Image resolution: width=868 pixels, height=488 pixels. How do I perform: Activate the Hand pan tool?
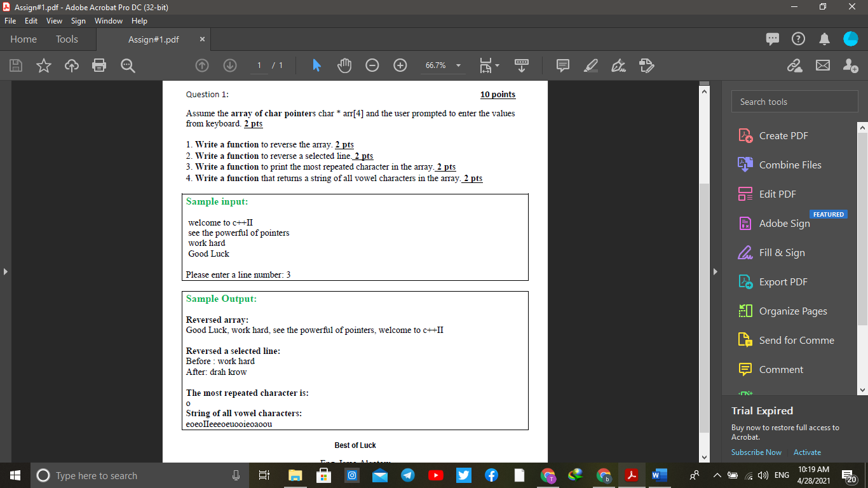[x=344, y=65]
